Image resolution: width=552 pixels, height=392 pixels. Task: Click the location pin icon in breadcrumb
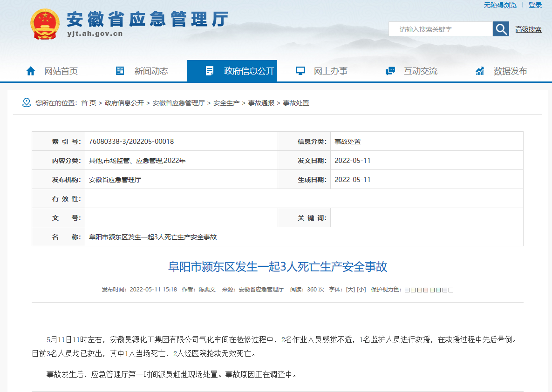pyautogui.click(x=27, y=102)
